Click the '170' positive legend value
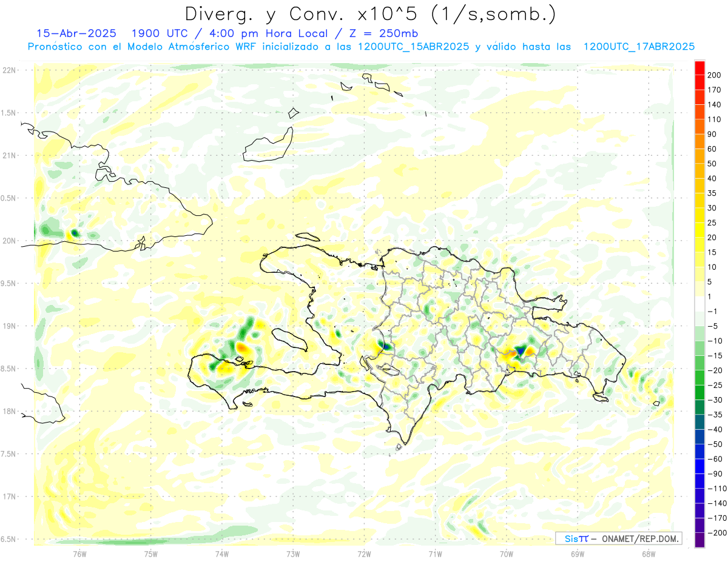The width and height of the screenshot is (728, 562). 715,90
